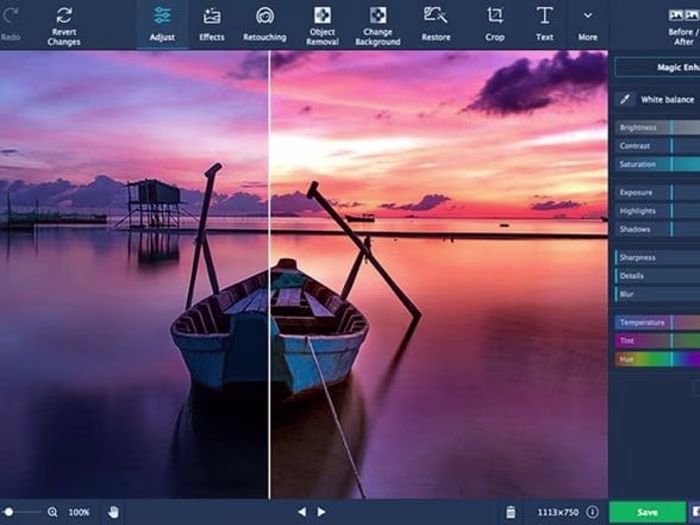Click the Redo arrow icon

click(10, 15)
